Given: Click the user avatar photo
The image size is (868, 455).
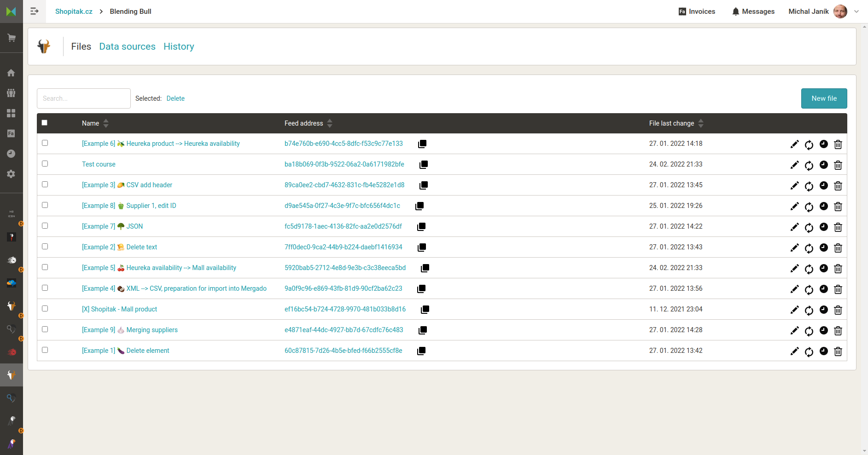Looking at the screenshot, I should coord(840,12).
